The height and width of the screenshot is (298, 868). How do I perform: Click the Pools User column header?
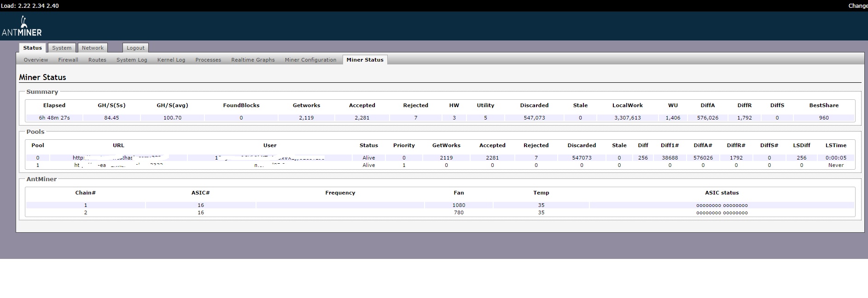[x=270, y=145]
